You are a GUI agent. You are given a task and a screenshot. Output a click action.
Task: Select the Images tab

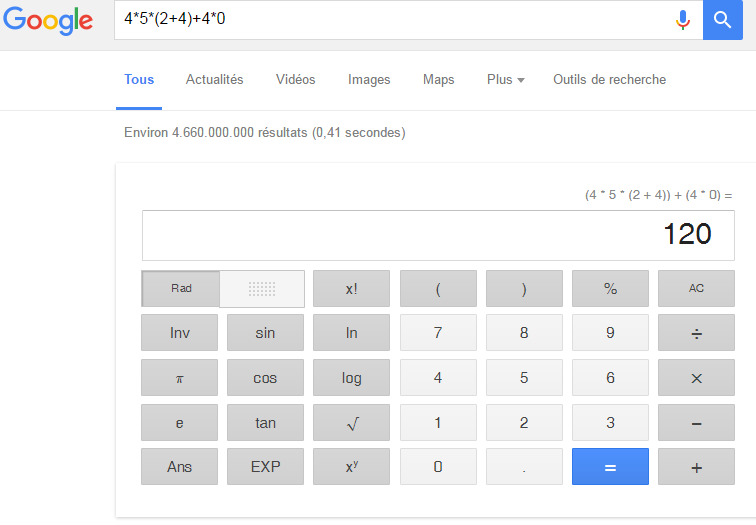pos(369,80)
